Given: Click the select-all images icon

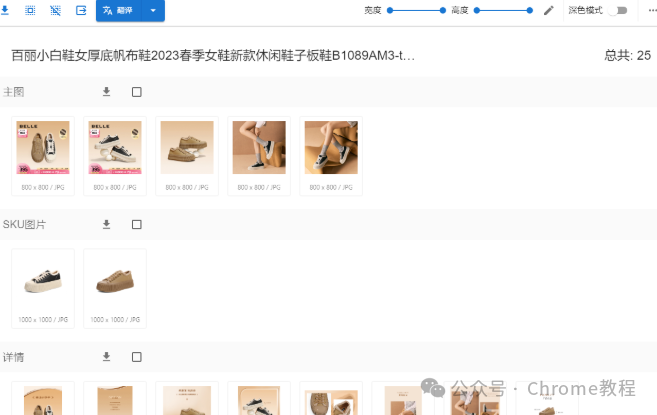Looking at the screenshot, I should click(30, 10).
